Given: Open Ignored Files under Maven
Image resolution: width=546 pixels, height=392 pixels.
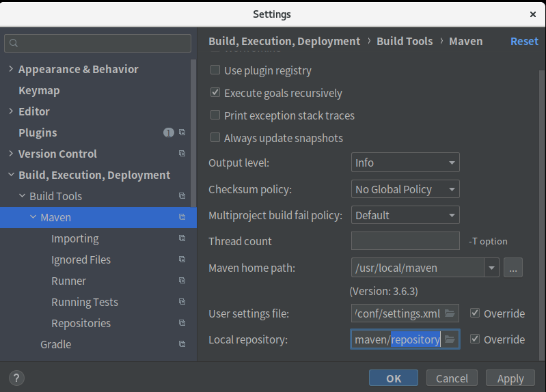Looking at the screenshot, I should (81, 260).
